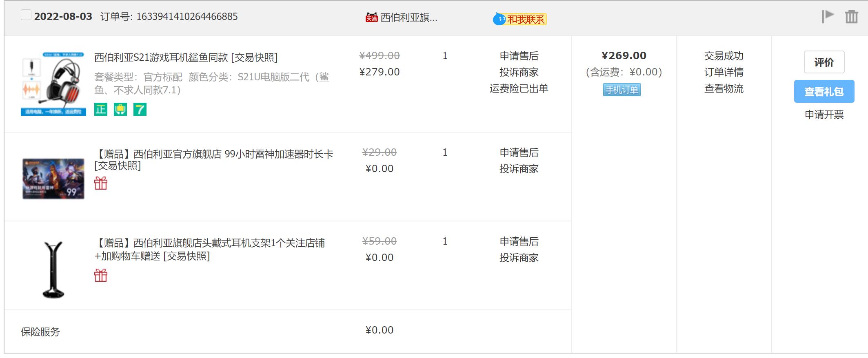The height and width of the screenshot is (358, 868).
Task: Open 运费险已出单 shipping insurance info
Action: (x=519, y=88)
